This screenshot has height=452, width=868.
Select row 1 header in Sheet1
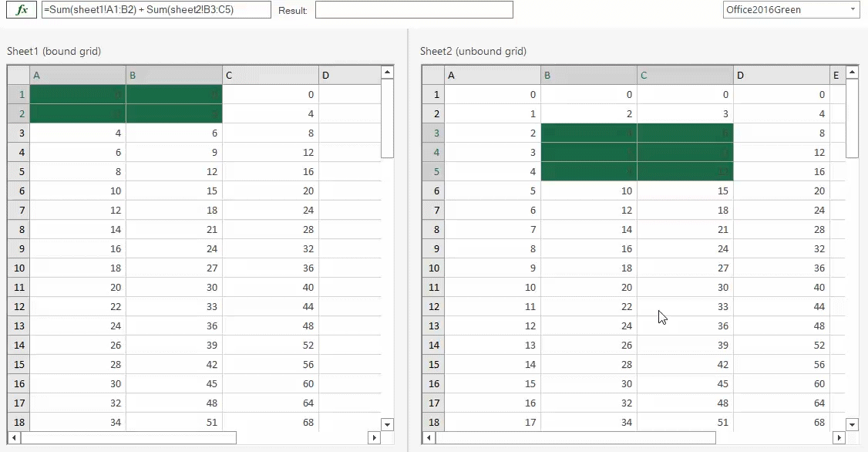click(19, 94)
